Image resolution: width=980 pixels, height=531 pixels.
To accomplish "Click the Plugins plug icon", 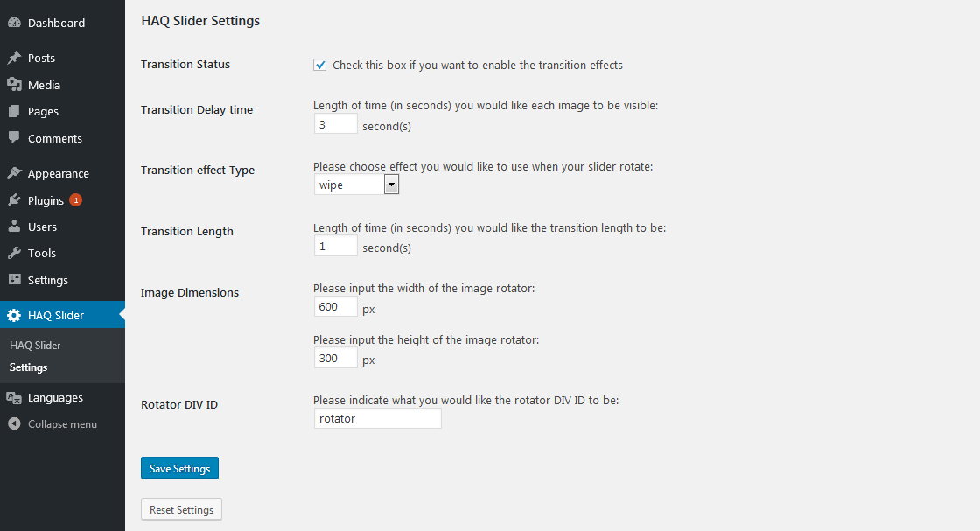I will pyautogui.click(x=14, y=200).
